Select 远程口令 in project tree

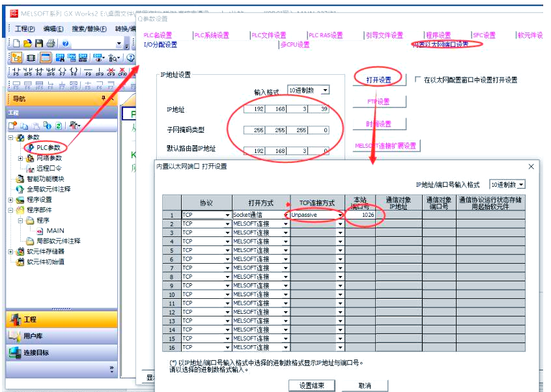(x=49, y=169)
